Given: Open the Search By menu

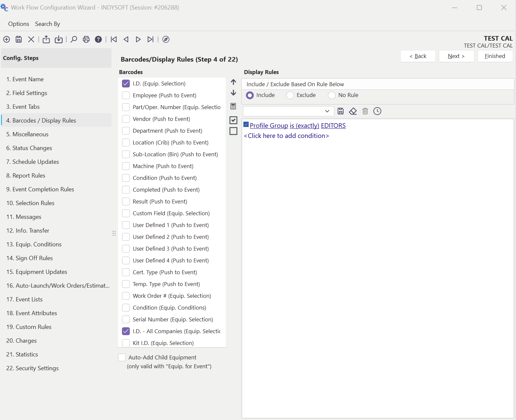Looking at the screenshot, I should click(48, 24).
